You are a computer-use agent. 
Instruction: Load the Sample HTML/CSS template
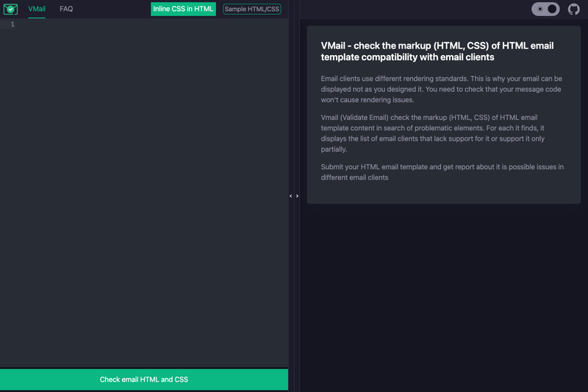pos(251,9)
